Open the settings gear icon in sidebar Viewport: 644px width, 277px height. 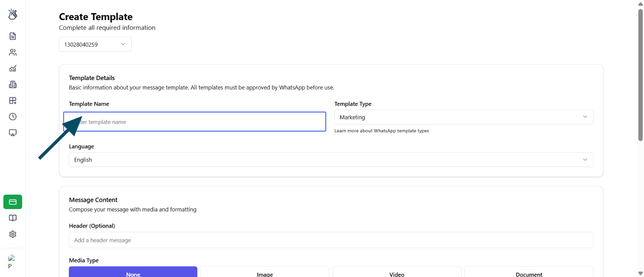13,234
